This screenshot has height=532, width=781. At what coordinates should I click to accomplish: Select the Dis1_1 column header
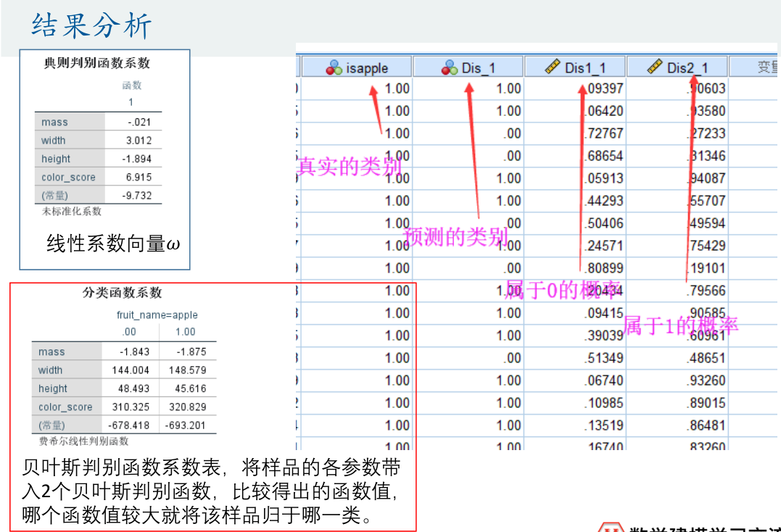click(575, 67)
